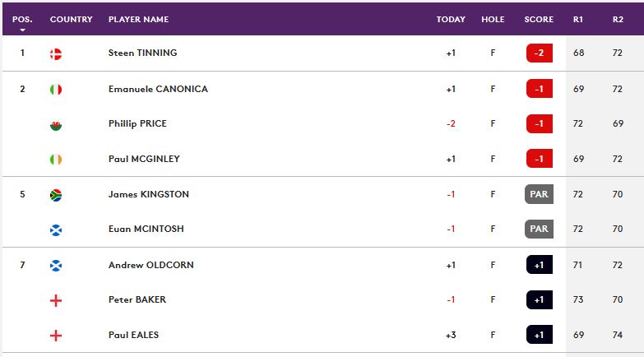Click black +1 badge for Andrew Oldcorn
644x357 pixels.
click(x=539, y=266)
